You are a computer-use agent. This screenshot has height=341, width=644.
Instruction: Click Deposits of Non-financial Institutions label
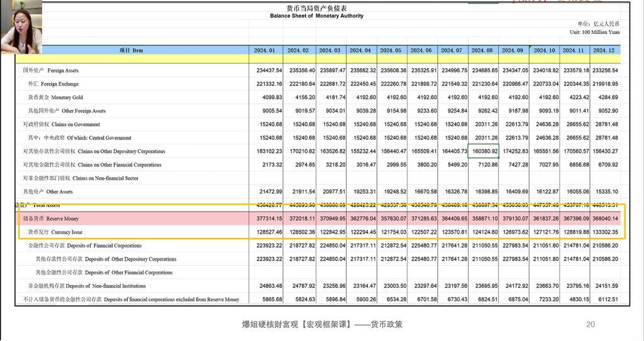(x=87, y=286)
